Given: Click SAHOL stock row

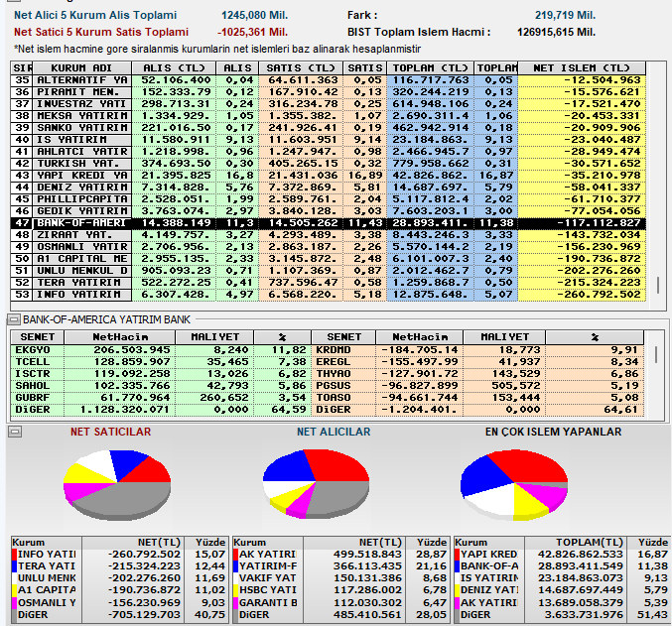Looking at the screenshot, I should (x=161, y=386).
